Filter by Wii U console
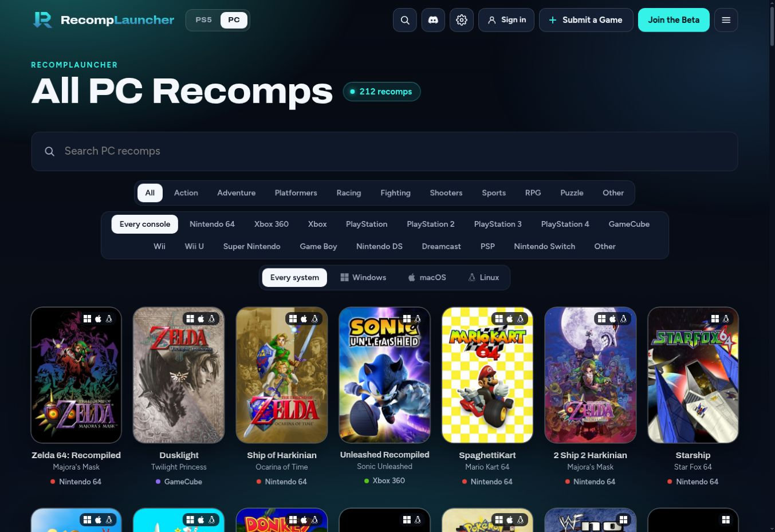Image resolution: width=775 pixels, height=532 pixels. [x=194, y=246]
